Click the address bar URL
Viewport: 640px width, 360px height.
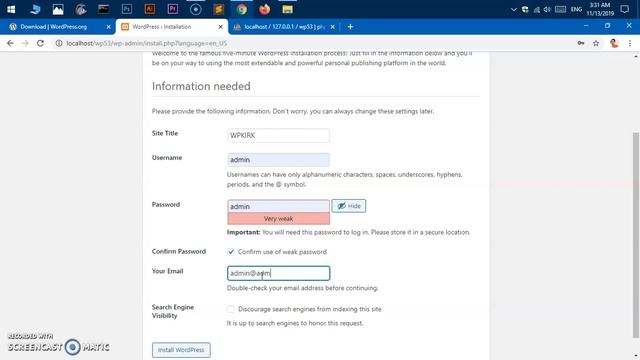click(x=147, y=43)
